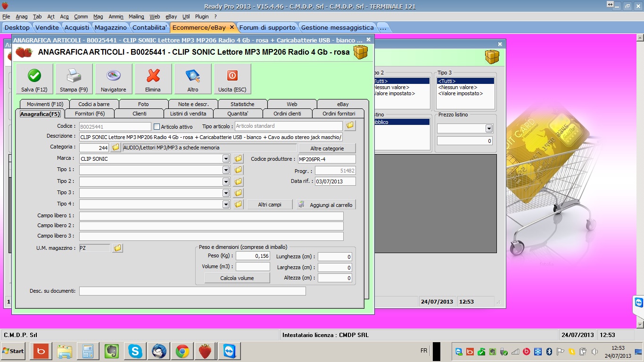Screen dimensions: 644x362
Task: Open folder lookup next to U.M. magazzino
Action: point(117,248)
